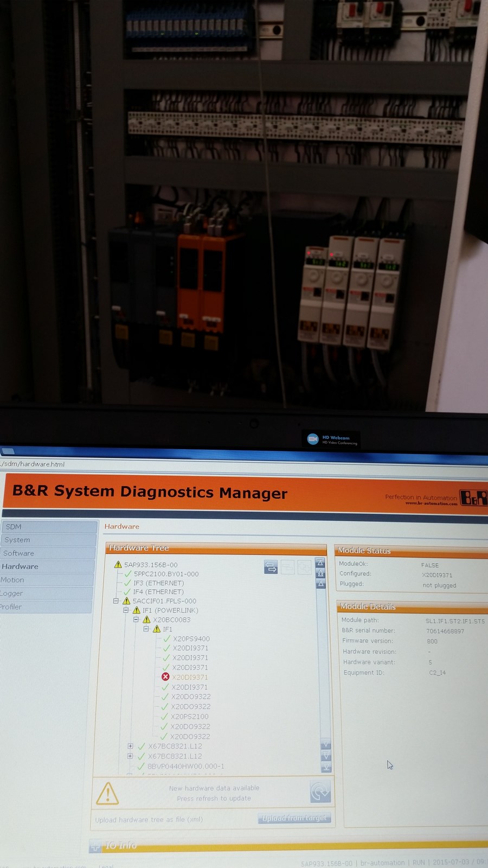The image size is (488, 868).
Task: Click the Module path value SL1.IF1.ST2.IF1.ST5
Action: [455, 621]
